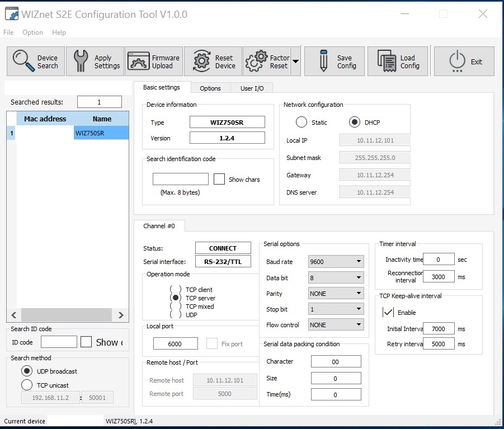Click the device list scrollbar left arrow

(x=14, y=315)
